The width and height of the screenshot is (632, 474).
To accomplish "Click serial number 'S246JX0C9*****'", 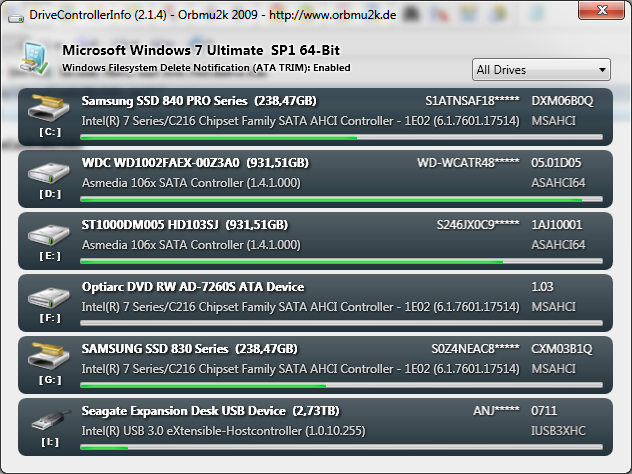I will coord(478,225).
